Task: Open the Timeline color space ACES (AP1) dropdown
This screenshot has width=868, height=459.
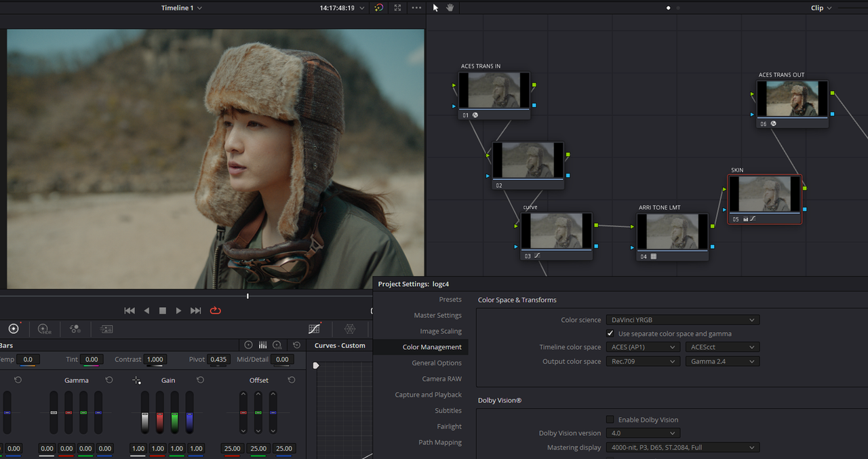Action: (x=643, y=347)
